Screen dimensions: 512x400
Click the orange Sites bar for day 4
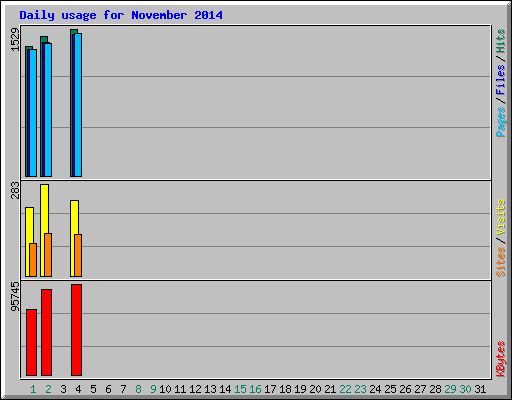coord(78,256)
